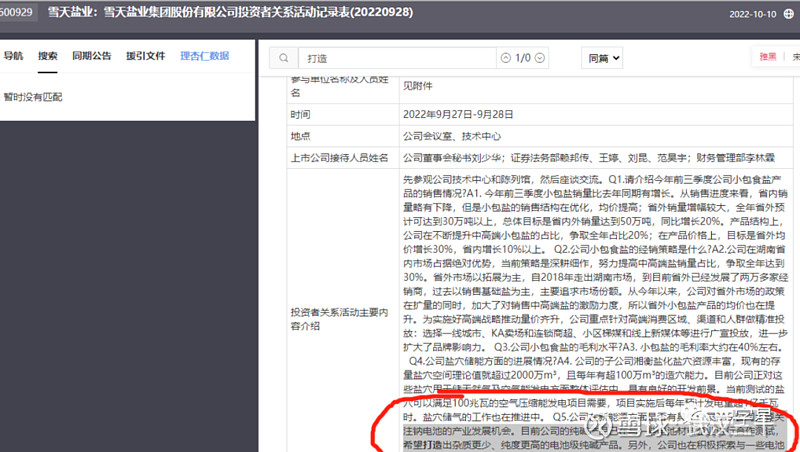Open the 援引文件 tab

coord(146,56)
